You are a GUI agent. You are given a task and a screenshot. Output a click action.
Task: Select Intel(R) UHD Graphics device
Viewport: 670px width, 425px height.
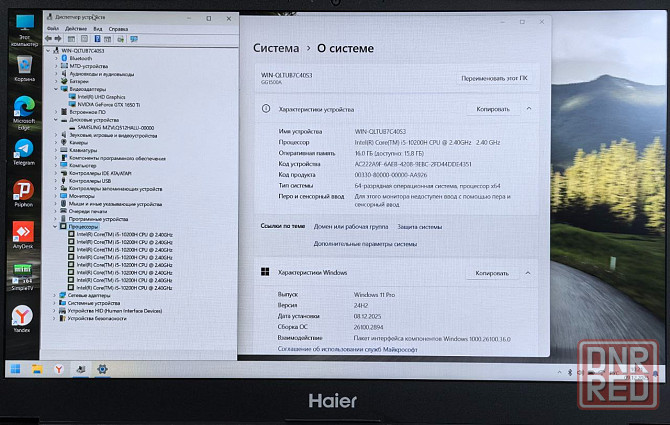click(x=101, y=97)
